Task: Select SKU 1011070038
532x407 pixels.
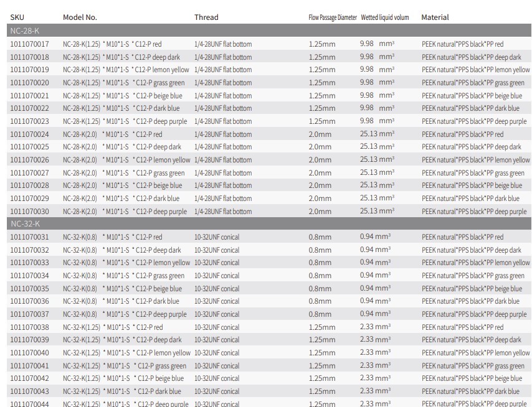Action: pyautogui.click(x=29, y=327)
